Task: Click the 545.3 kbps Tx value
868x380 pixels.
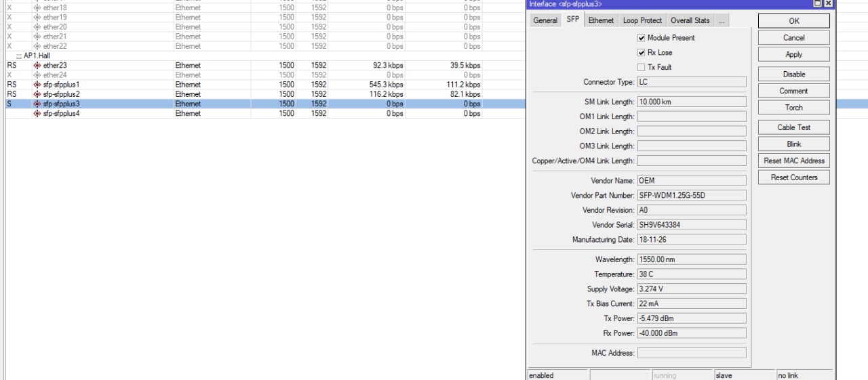Action: [386, 85]
